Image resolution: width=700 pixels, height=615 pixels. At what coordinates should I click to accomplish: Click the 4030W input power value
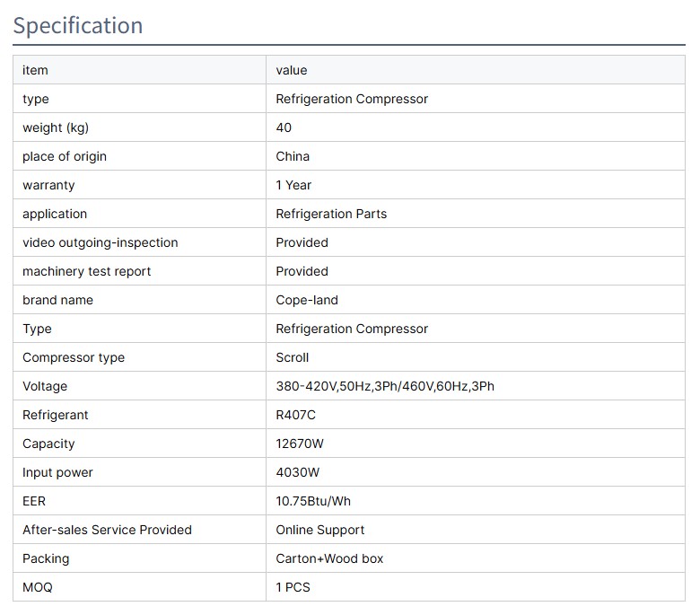[298, 472]
